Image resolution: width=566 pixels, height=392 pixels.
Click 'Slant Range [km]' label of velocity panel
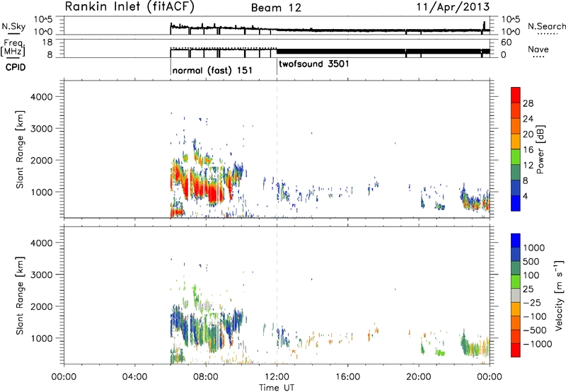[20, 296]
